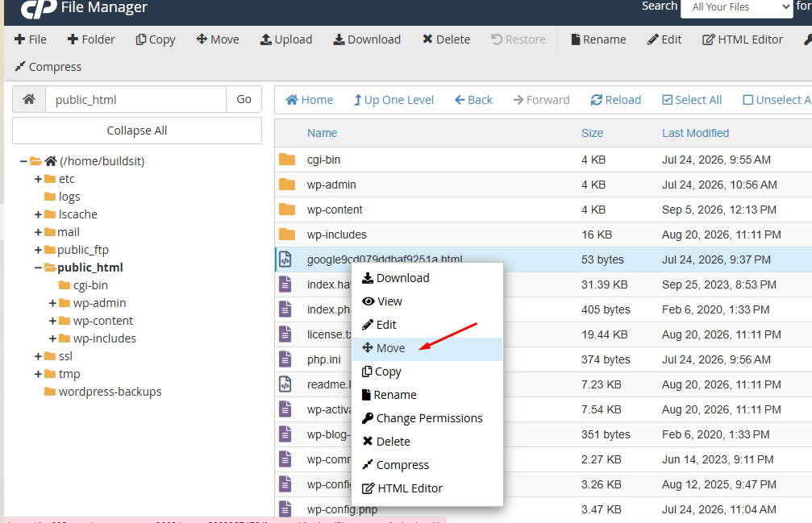Viewport: 812px width, 523px height.
Task: Click the Forward navigation link
Action: pos(541,100)
